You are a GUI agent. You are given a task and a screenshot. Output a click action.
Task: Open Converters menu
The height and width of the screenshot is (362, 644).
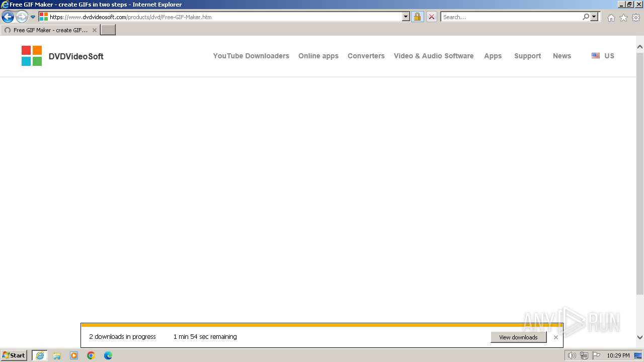[x=366, y=56]
